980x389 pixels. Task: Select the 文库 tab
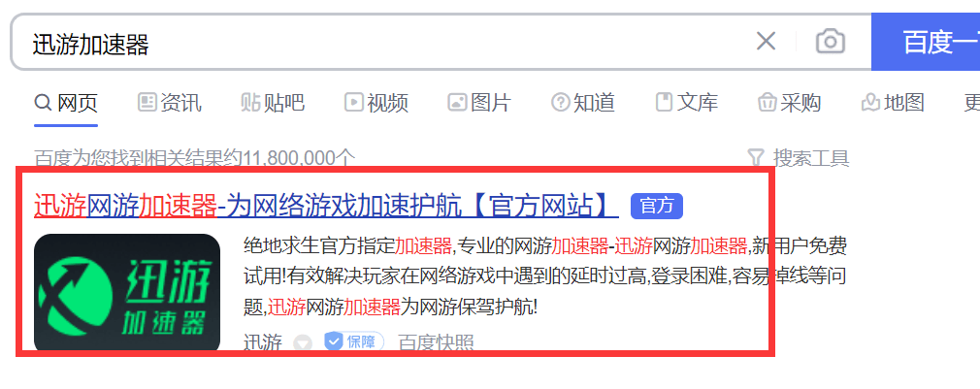click(x=686, y=103)
